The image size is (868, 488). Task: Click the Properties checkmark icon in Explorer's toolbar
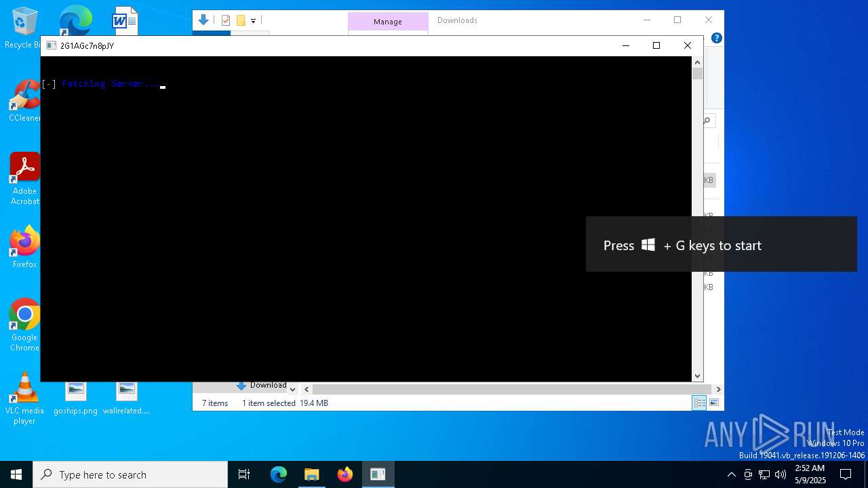(226, 20)
